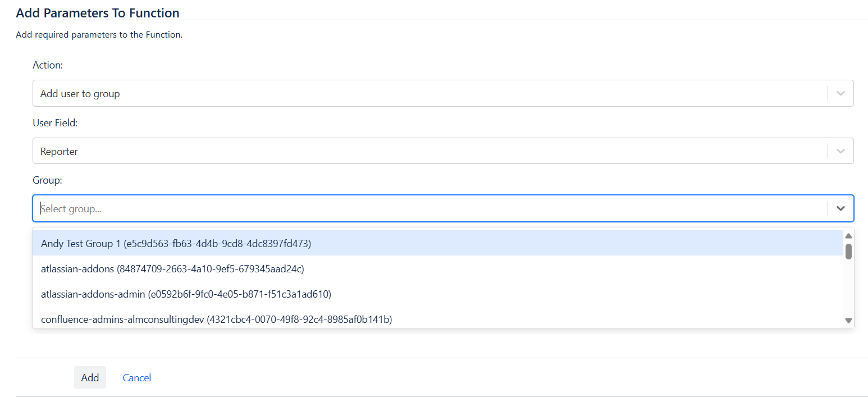Screen dimensions: 868x397
Task: Click the Cancel link
Action: pos(137,377)
